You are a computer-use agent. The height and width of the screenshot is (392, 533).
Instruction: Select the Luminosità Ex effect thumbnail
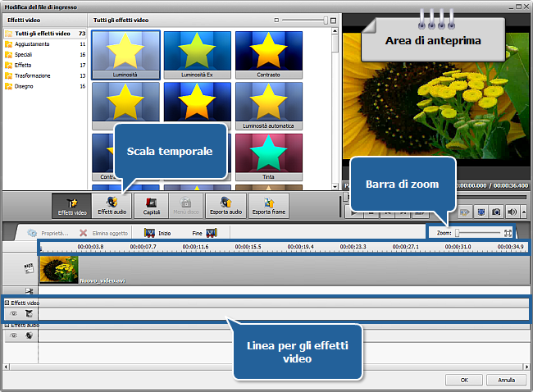[197, 55]
